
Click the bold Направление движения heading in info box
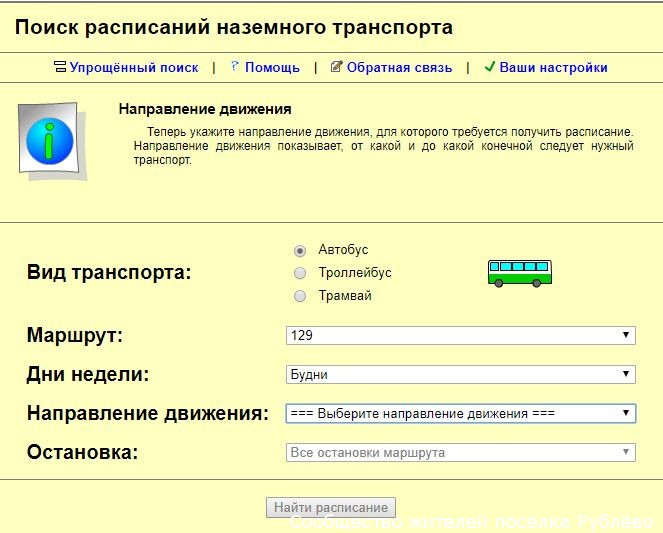(204, 109)
